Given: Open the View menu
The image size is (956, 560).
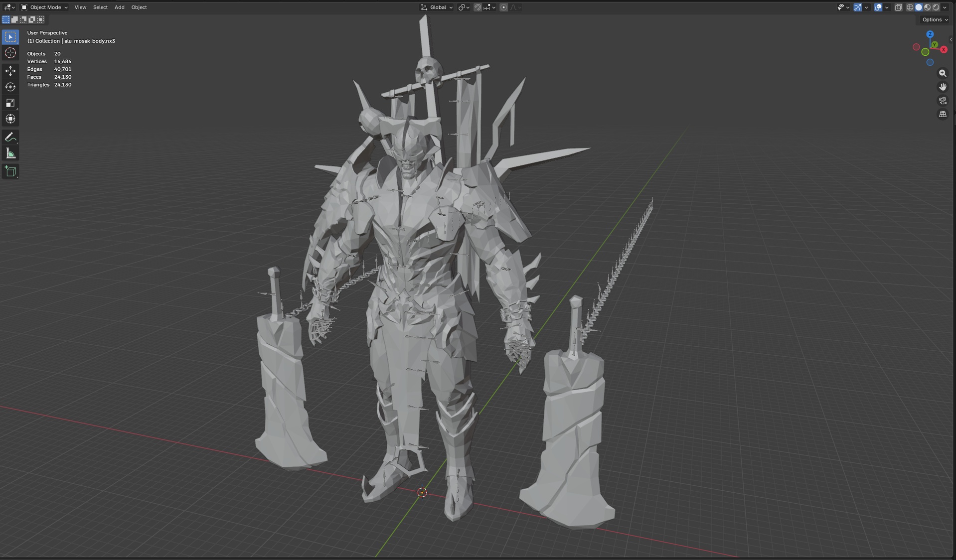Looking at the screenshot, I should click(80, 7).
